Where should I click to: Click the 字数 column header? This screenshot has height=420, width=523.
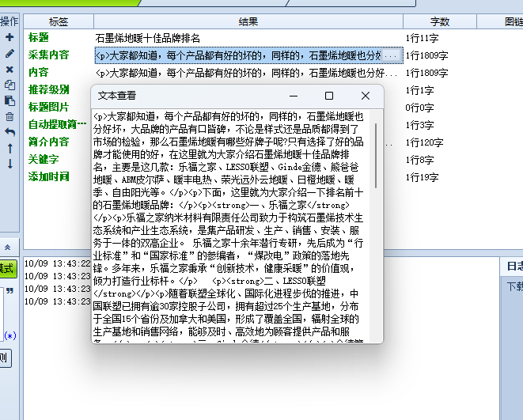(440, 21)
